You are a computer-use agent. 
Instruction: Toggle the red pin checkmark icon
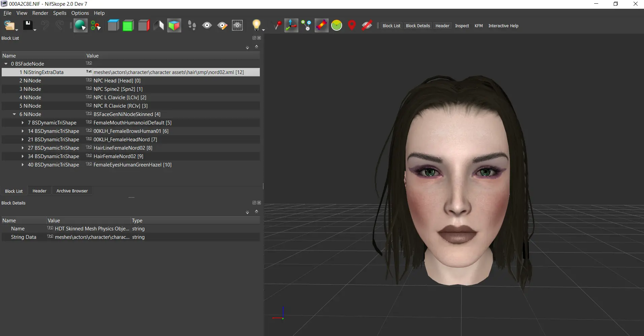pyautogui.click(x=277, y=26)
